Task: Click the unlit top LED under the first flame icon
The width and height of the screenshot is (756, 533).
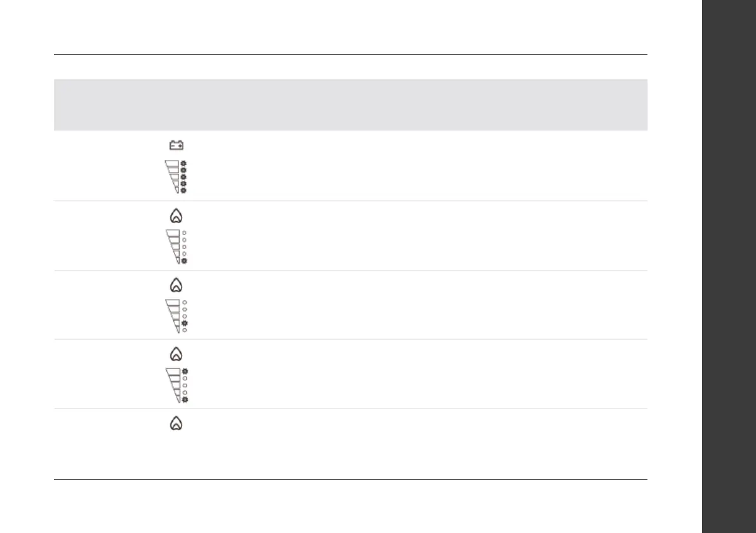Action: click(184, 233)
